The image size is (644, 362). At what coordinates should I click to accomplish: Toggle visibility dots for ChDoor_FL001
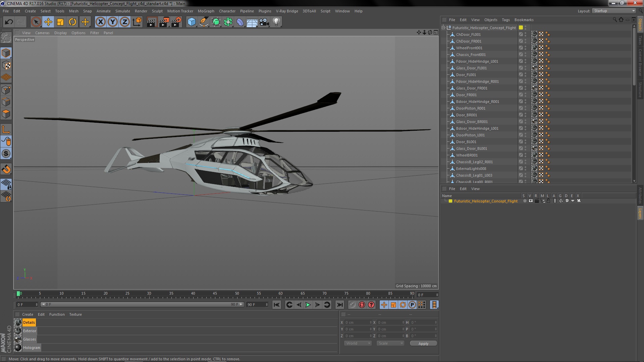tap(525, 35)
